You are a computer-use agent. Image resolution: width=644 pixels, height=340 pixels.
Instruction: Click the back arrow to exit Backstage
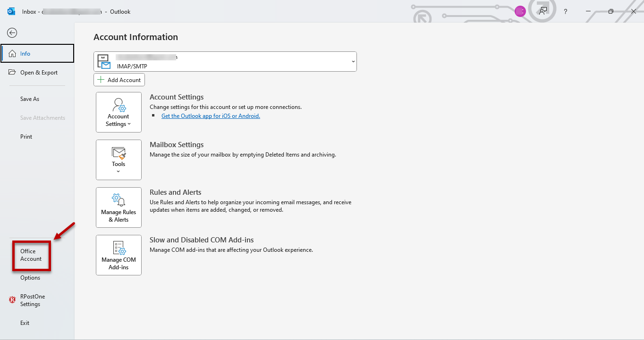[x=12, y=33]
